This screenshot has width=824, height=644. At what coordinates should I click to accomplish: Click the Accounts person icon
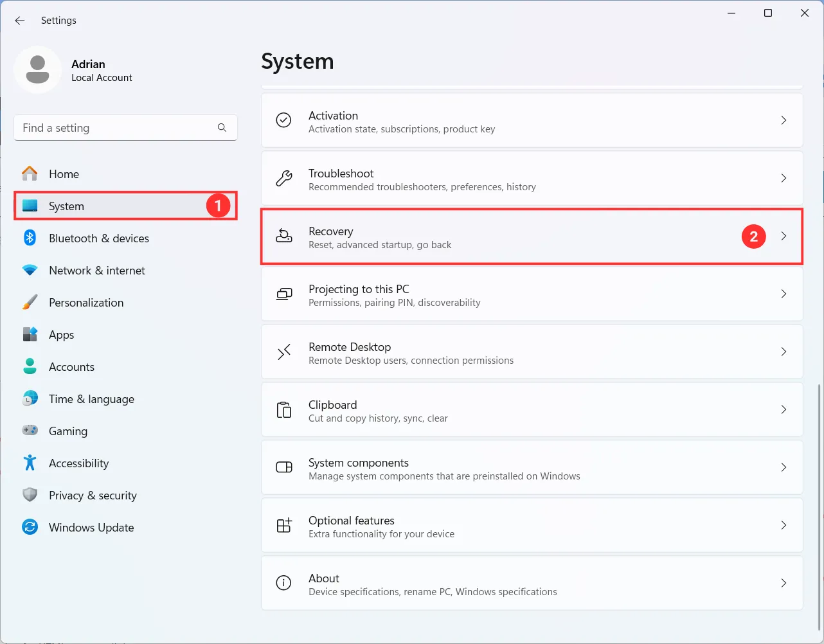[x=30, y=366]
